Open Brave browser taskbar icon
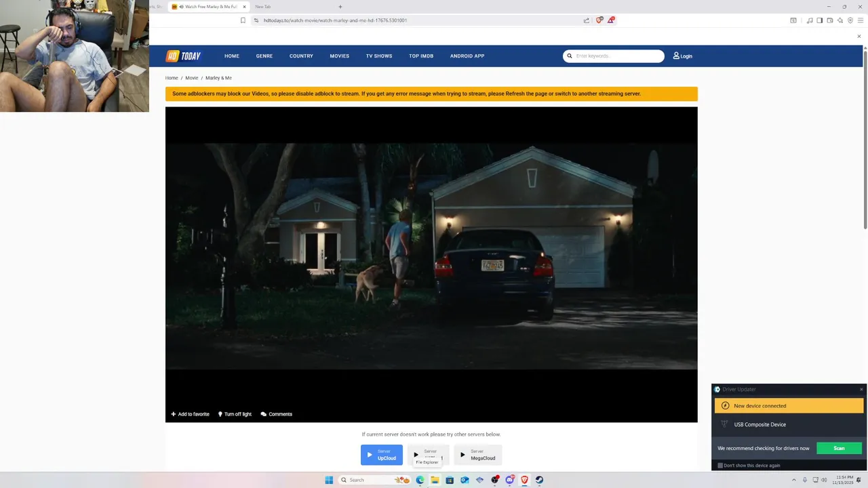 point(524,480)
